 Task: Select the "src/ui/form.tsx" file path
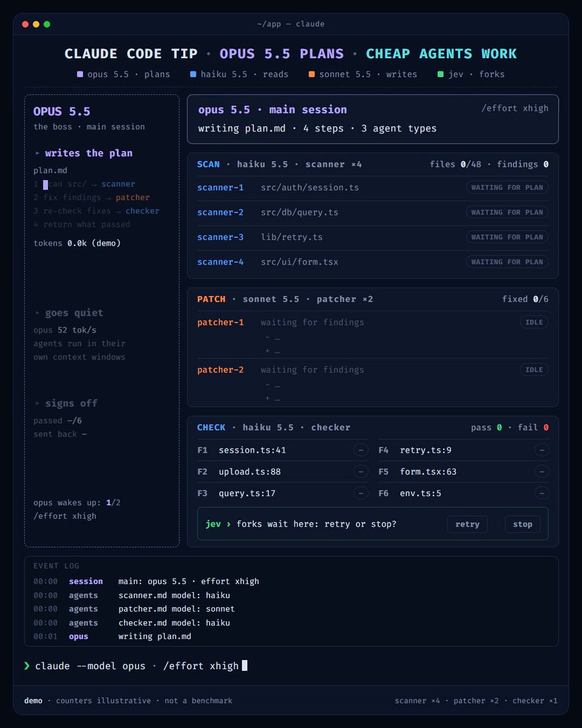point(299,262)
